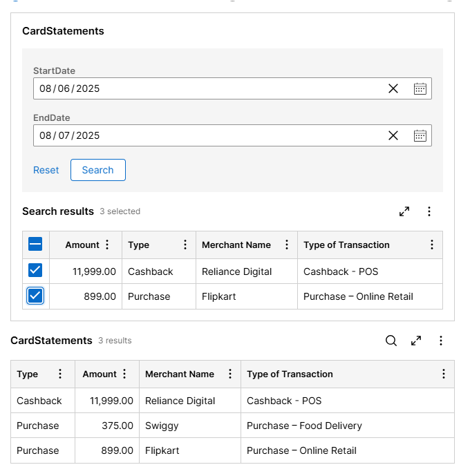Open Search results more options menu

click(429, 211)
